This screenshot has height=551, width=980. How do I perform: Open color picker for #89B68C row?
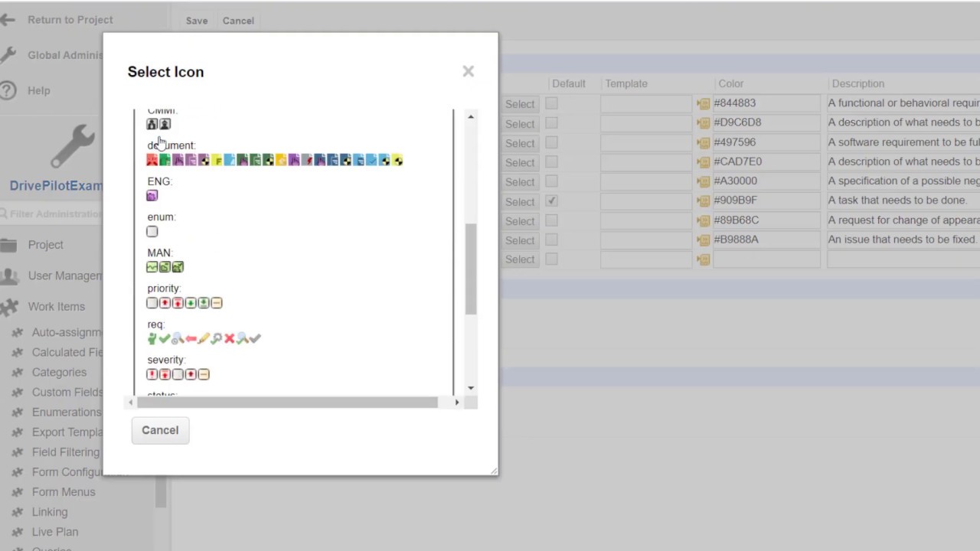click(x=704, y=220)
